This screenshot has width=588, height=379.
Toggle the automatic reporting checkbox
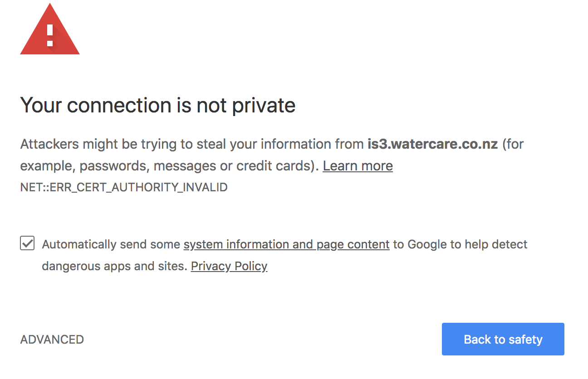pyautogui.click(x=27, y=243)
